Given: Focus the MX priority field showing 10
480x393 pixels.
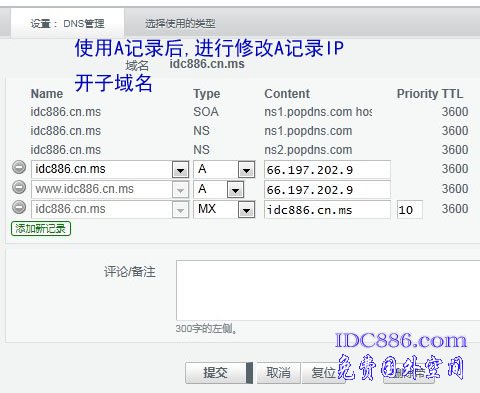Looking at the screenshot, I should click(x=410, y=210).
